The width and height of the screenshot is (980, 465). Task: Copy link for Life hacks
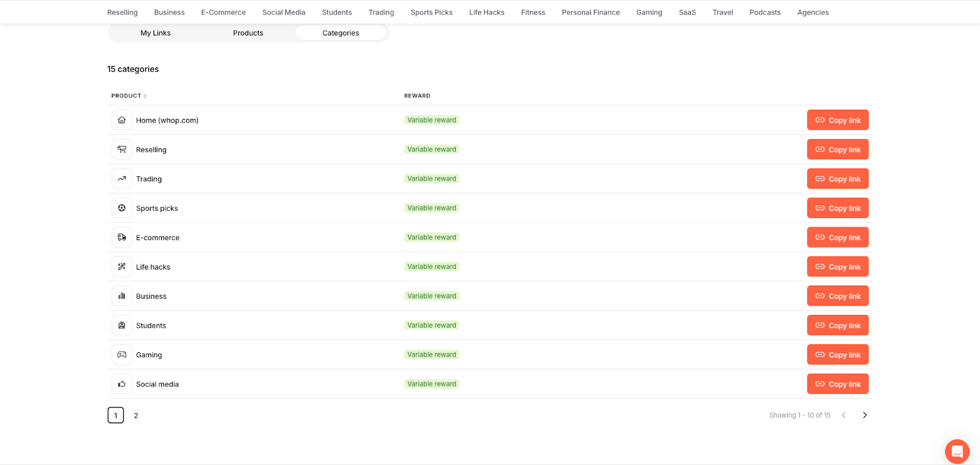point(838,267)
